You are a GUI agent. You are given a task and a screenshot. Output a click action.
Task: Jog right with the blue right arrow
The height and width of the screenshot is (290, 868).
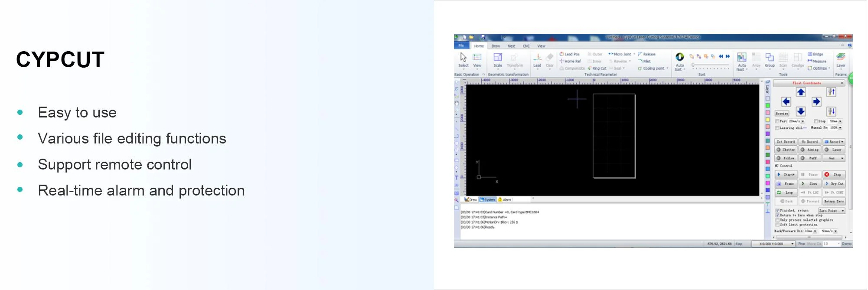click(816, 101)
